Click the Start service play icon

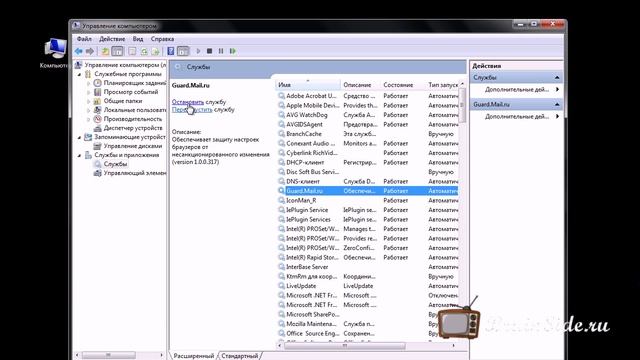click(198, 51)
